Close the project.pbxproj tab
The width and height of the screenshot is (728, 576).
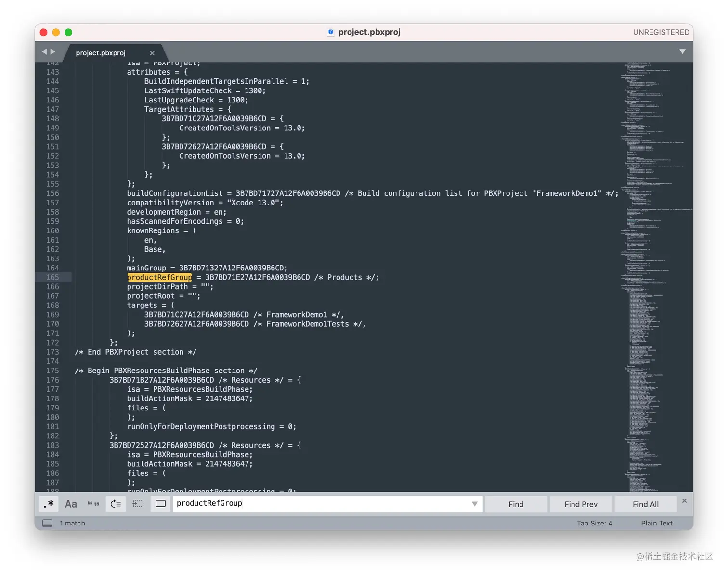(x=152, y=53)
